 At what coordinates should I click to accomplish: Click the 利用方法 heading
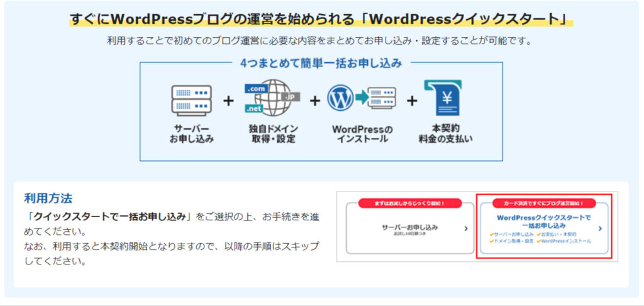tap(48, 198)
